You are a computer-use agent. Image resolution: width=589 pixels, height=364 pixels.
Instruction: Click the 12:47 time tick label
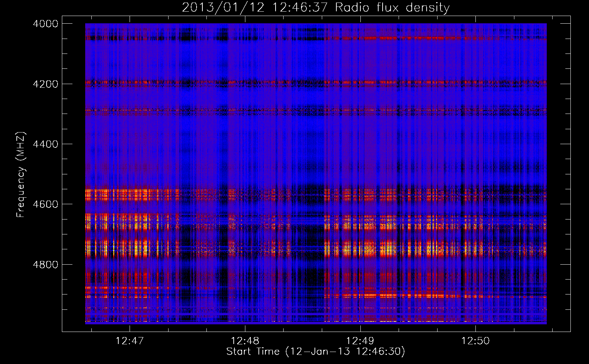coord(130,341)
